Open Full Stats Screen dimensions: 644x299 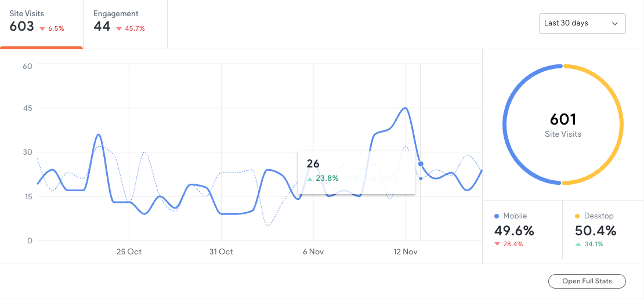point(587,282)
